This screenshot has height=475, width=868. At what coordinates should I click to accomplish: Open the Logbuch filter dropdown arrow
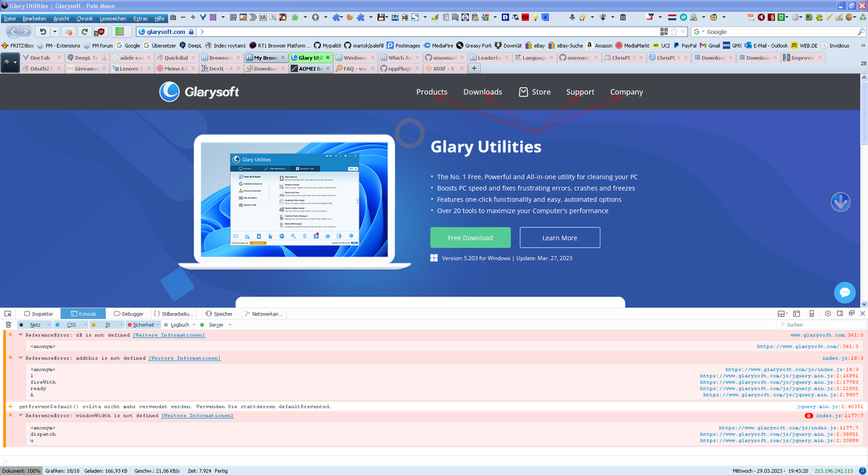click(194, 325)
